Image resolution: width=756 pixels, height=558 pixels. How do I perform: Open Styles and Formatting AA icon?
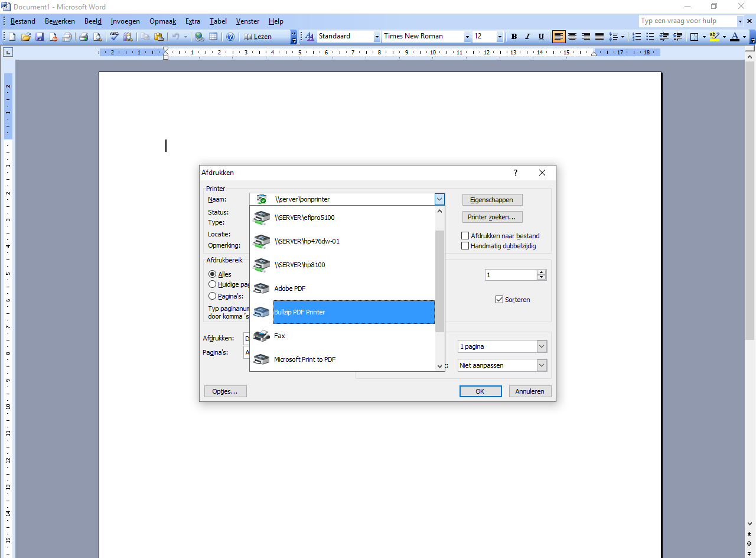point(309,37)
